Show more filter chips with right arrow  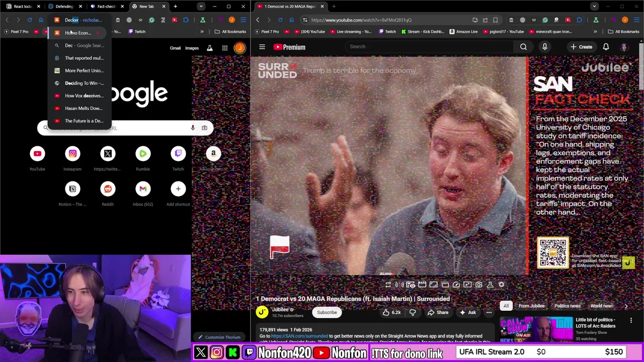click(626, 306)
